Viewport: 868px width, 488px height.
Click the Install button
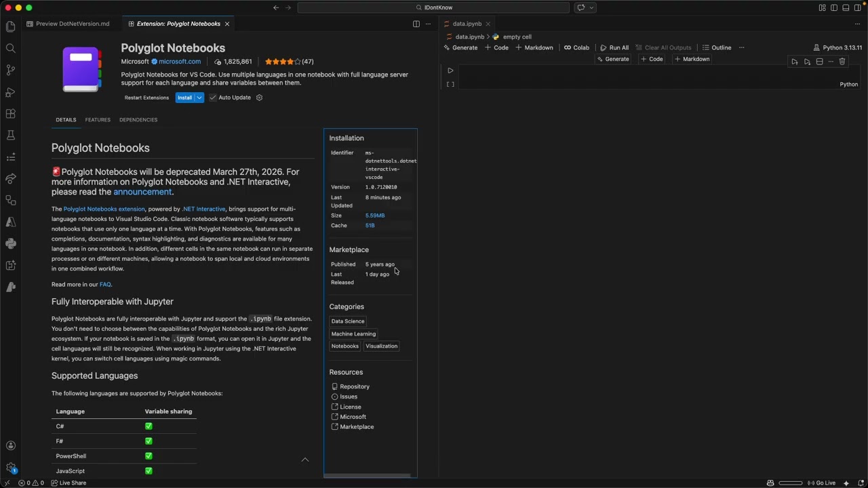click(184, 98)
